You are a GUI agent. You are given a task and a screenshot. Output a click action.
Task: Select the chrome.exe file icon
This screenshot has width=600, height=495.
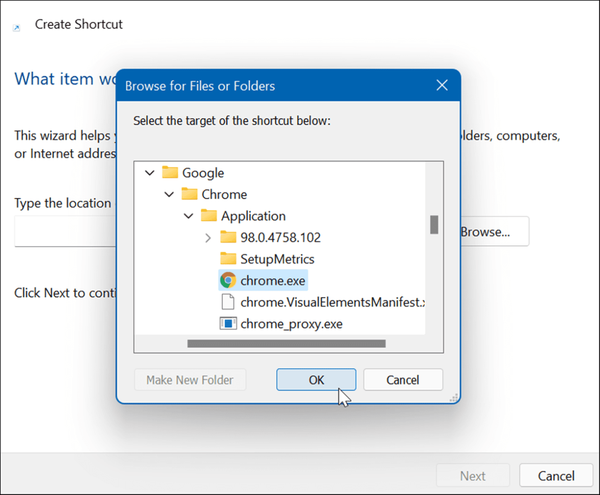(x=228, y=281)
